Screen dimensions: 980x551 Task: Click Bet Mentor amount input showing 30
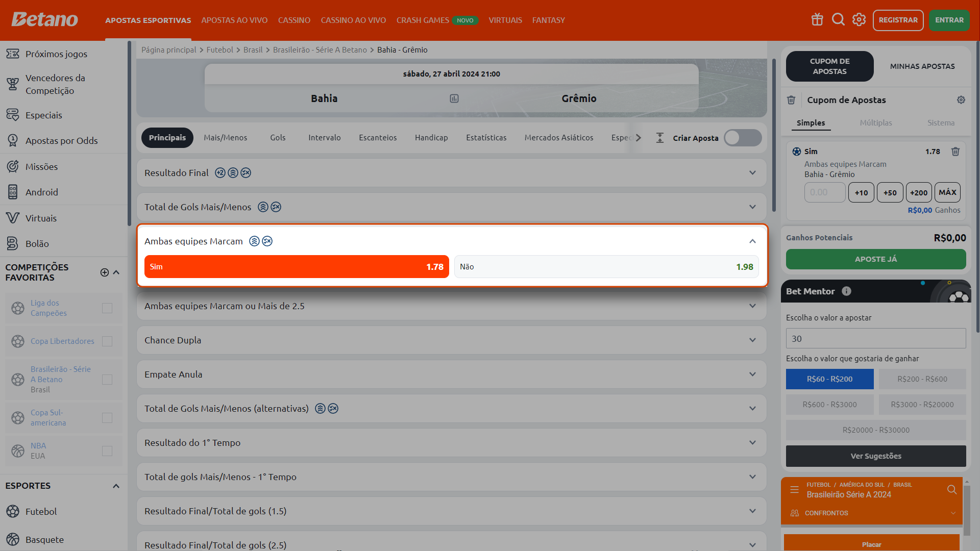pyautogui.click(x=876, y=338)
